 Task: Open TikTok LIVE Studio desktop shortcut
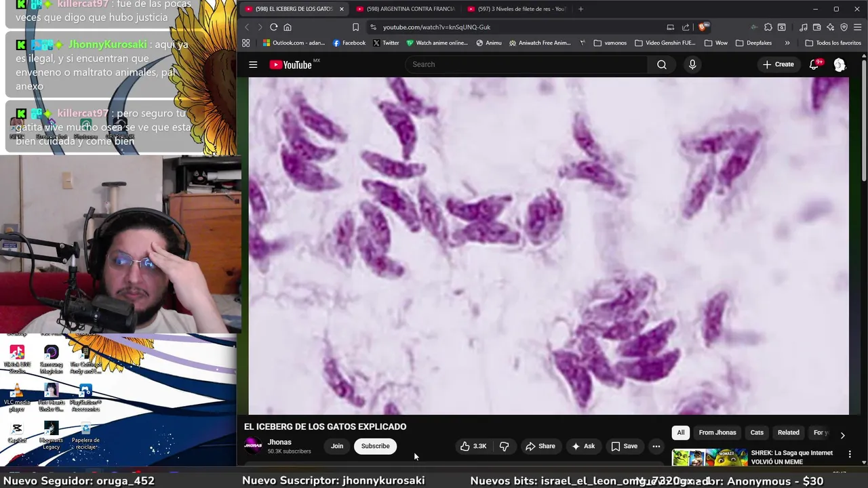(x=17, y=359)
